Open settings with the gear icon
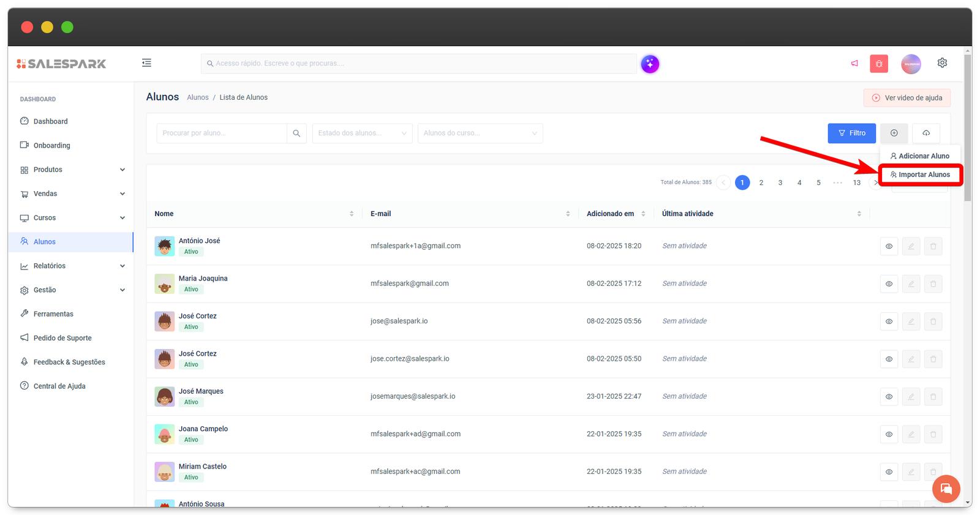The width and height of the screenshot is (980, 515). (x=942, y=63)
